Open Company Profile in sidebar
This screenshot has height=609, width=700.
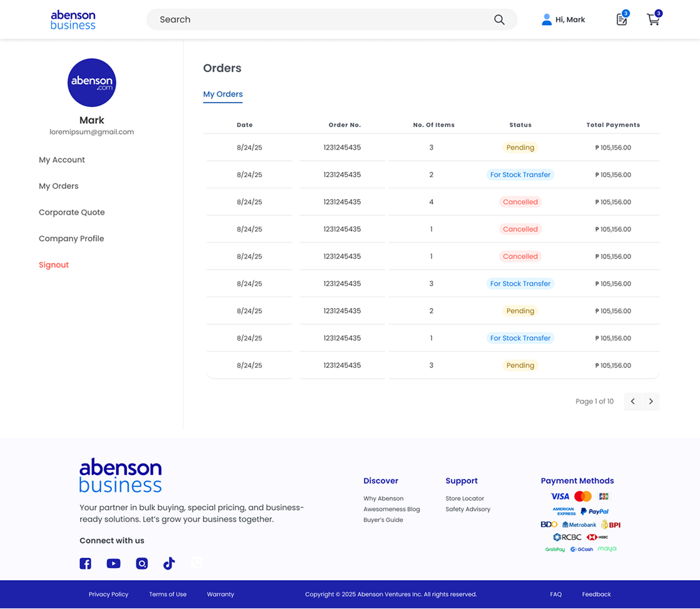71,238
